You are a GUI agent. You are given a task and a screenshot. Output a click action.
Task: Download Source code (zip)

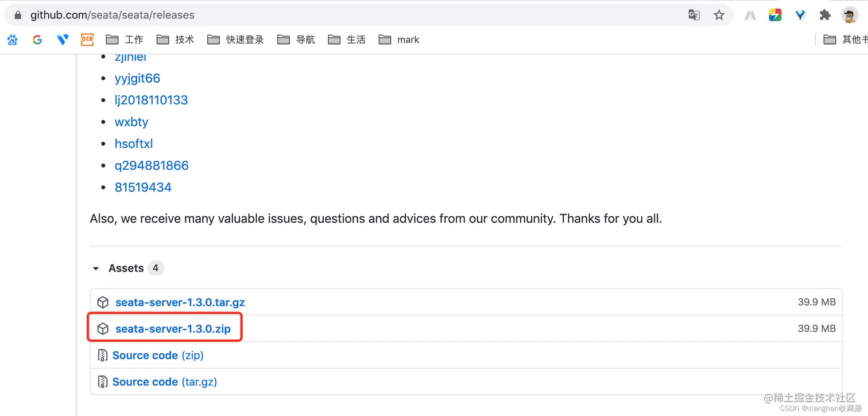pos(158,355)
